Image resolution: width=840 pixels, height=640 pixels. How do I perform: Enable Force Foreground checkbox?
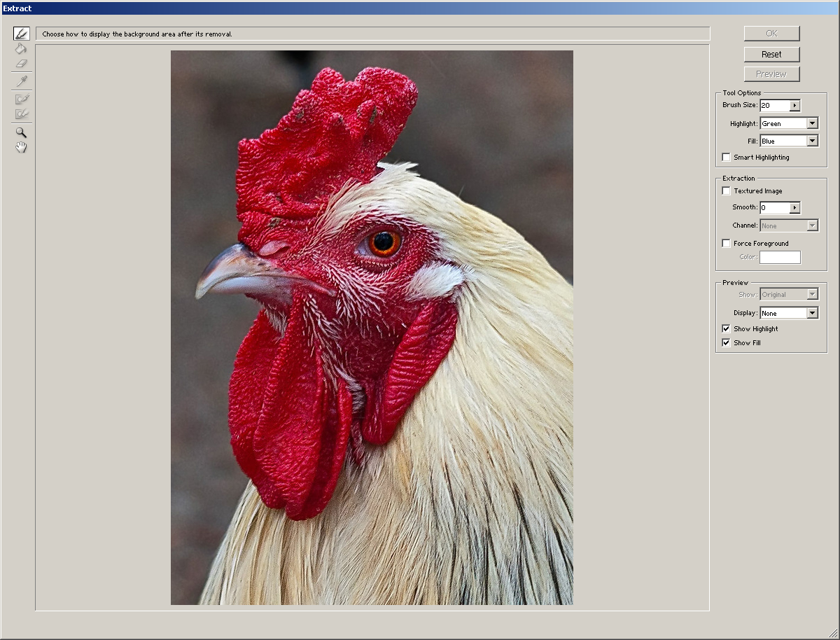[x=727, y=243]
